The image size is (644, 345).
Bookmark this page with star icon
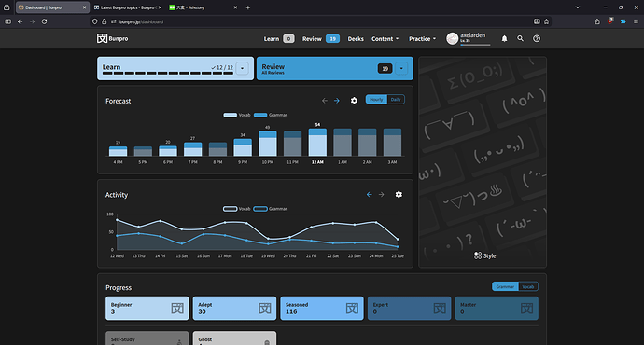click(547, 21)
